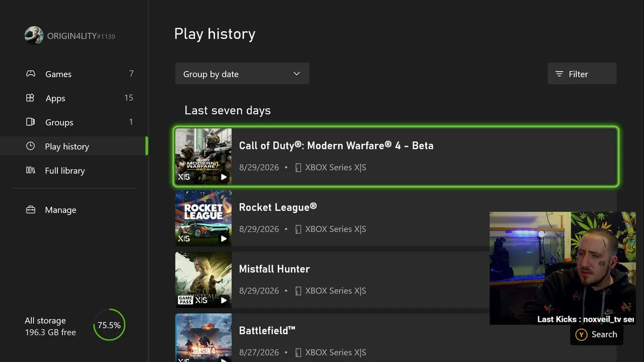Open Call of Duty Modern Warfare 4 Beta entry

point(396,157)
